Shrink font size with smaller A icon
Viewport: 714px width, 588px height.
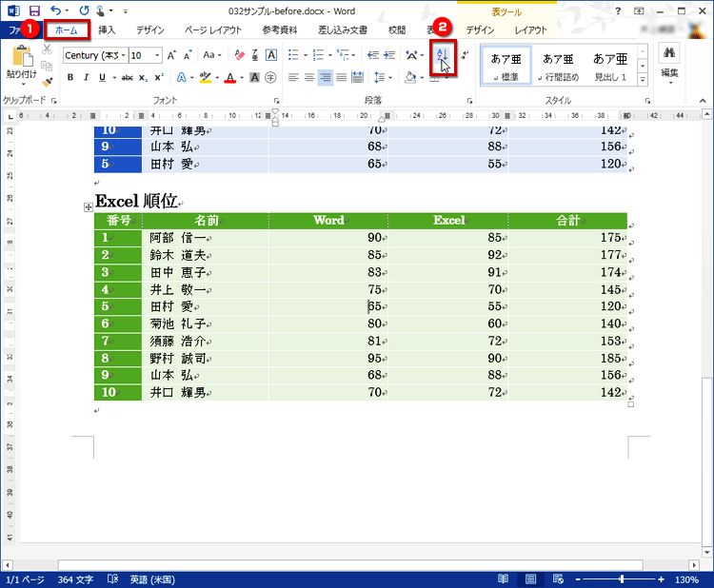pyautogui.click(x=188, y=55)
